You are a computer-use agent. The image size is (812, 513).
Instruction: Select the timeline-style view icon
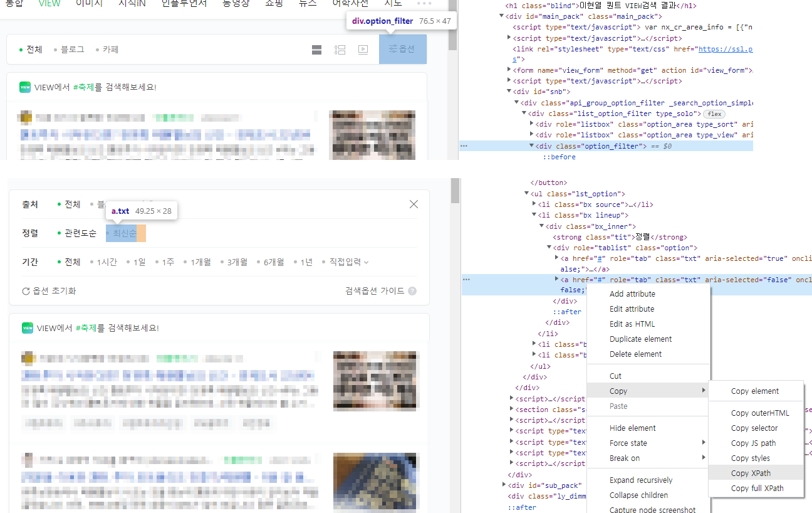pos(340,50)
